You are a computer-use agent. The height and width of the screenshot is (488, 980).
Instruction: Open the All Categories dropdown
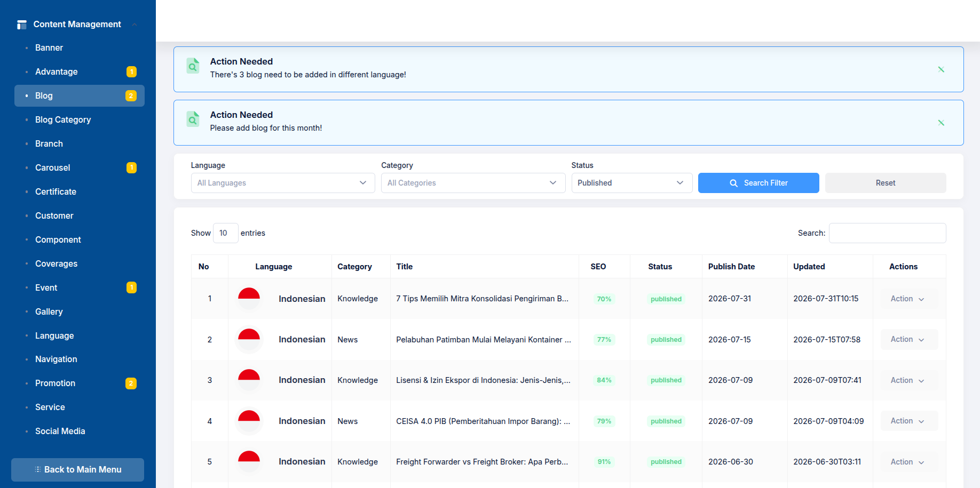(473, 183)
